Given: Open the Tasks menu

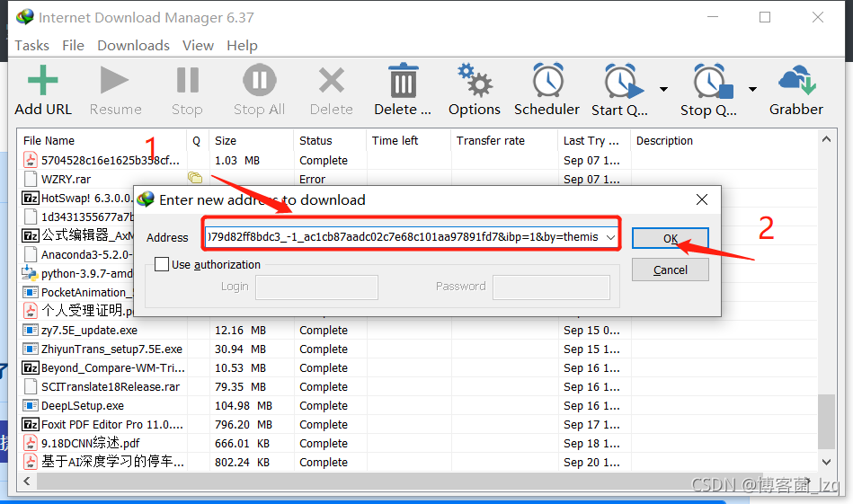Looking at the screenshot, I should pyautogui.click(x=32, y=46).
